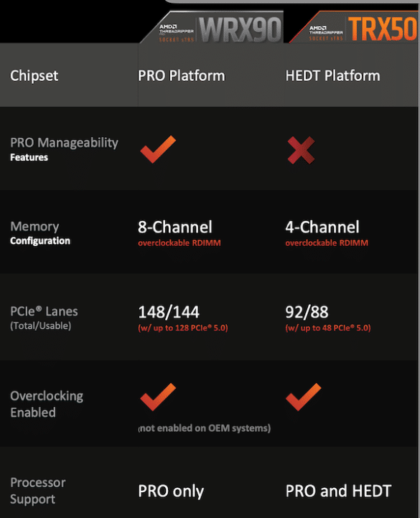Select the PRO Platform column header

point(182,75)
